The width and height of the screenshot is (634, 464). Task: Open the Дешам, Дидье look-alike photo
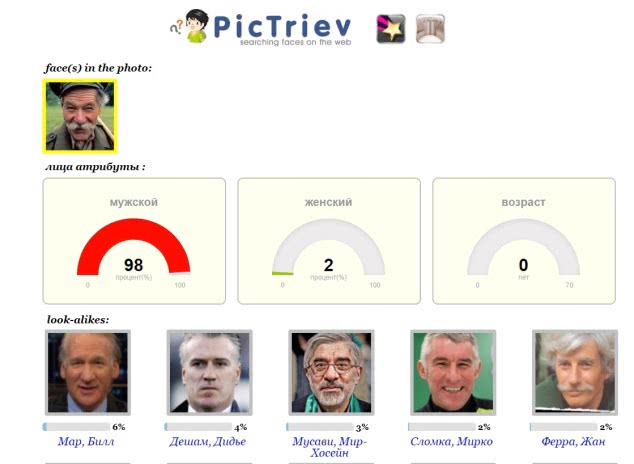point(209,372)
